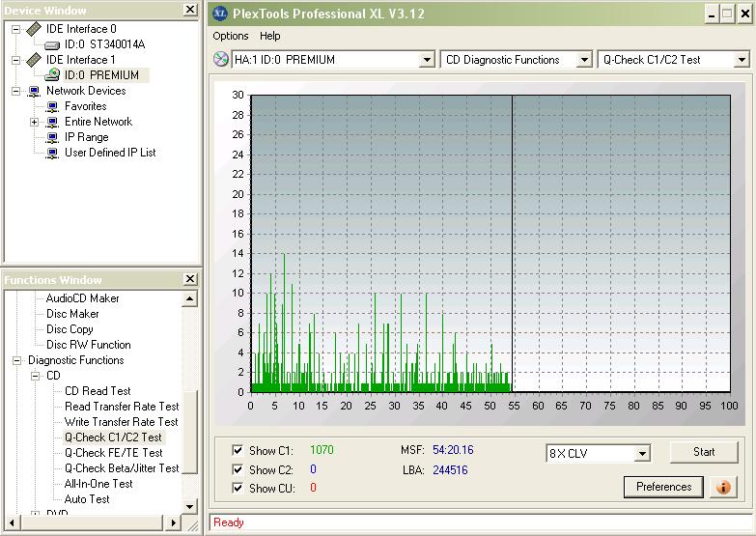Collapse the IDE Interface 1 node
Viewport: 756px width, 536px height.
pyautogui.click(x=15, y=60)
